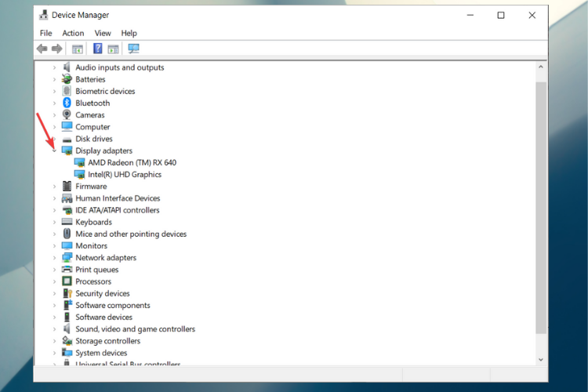The width and height of the screenshot is (588, 392).
Task: Click the Monitors icon
Action: point(67,245)
